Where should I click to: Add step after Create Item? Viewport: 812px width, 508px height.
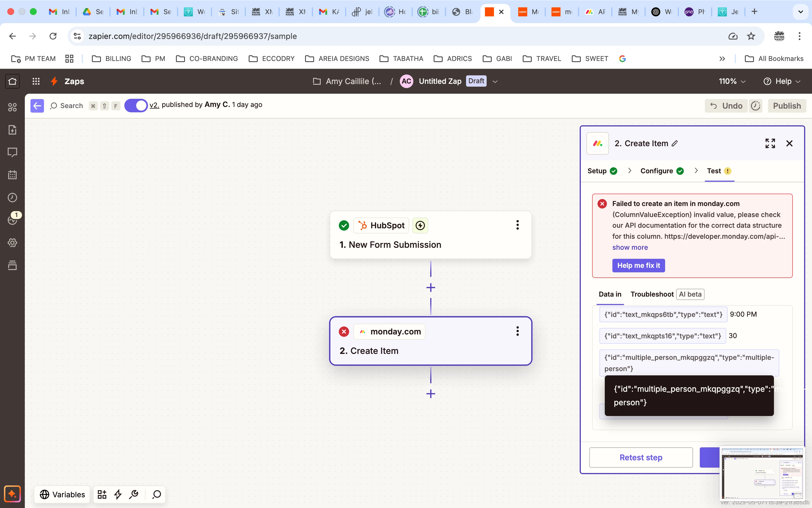click(x=431, y=394)
